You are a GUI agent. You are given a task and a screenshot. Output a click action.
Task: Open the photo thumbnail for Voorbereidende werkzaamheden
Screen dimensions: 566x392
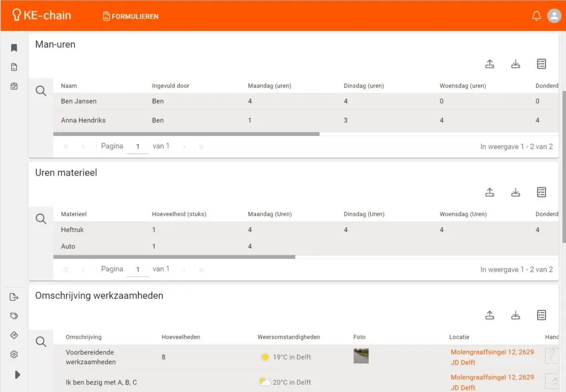tap(361, 356)
